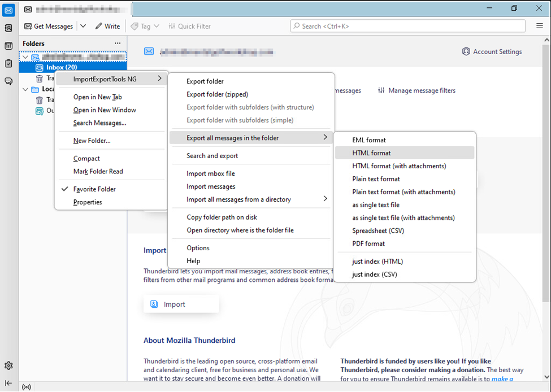551x392 pixels.
Task: Collapse the mail account tree
Action: (25, 57)
